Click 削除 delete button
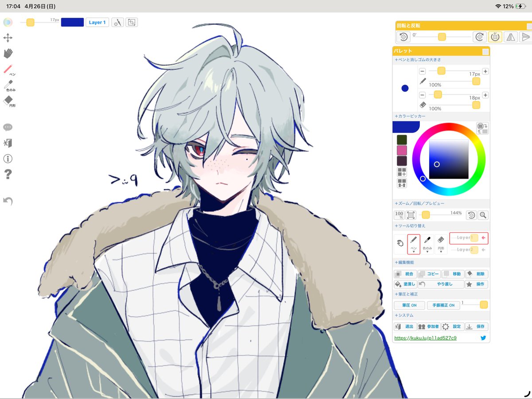 point(477,274)
